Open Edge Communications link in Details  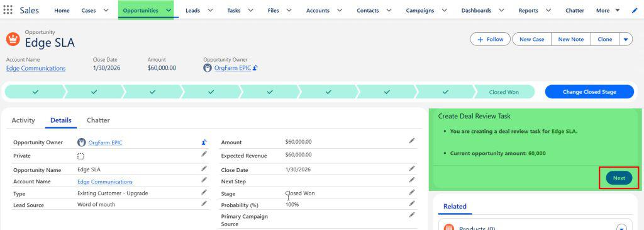[x=105, y=181]
